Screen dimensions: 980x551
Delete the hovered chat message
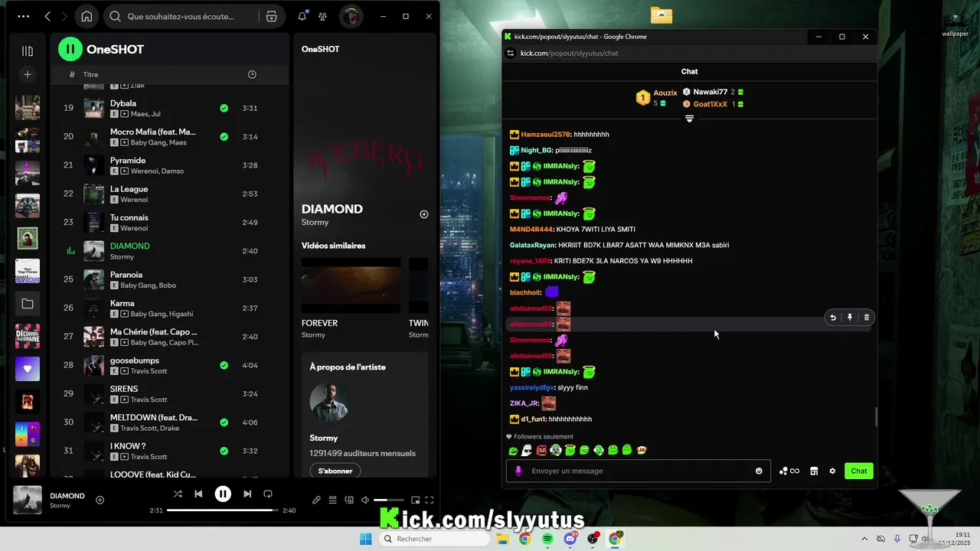pyautogui.click(x=867, y=318)
